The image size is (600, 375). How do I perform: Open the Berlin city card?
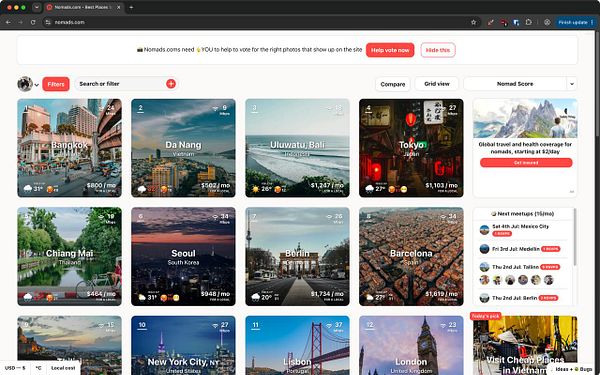[x=297, y=256]
